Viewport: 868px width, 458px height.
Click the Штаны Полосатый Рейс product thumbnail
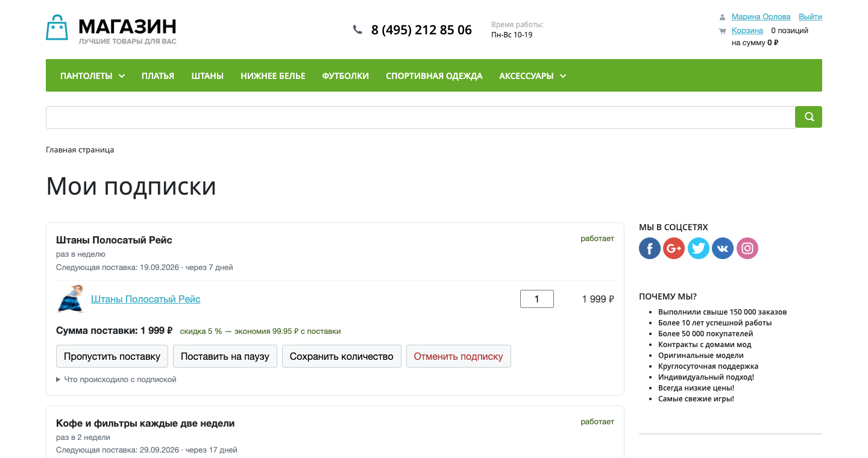(71, 299)
